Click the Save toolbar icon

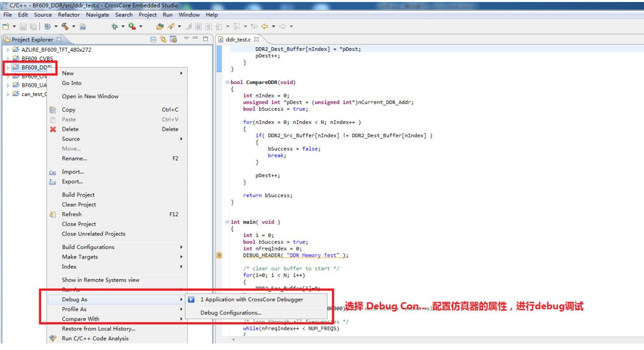(x=23, y=26)
